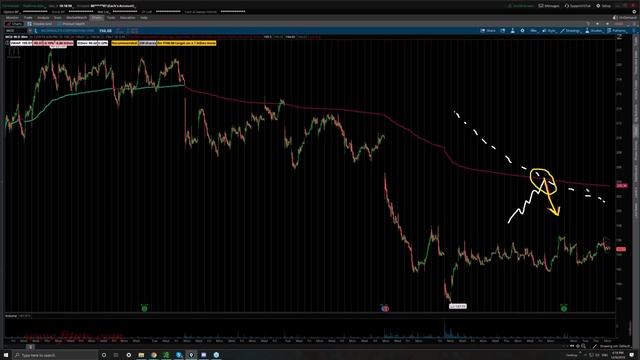The height and width of the screenshot is (360, 640).
Task: Click the magnifier zoom icon near Drawing set
Action: (583, 346)
